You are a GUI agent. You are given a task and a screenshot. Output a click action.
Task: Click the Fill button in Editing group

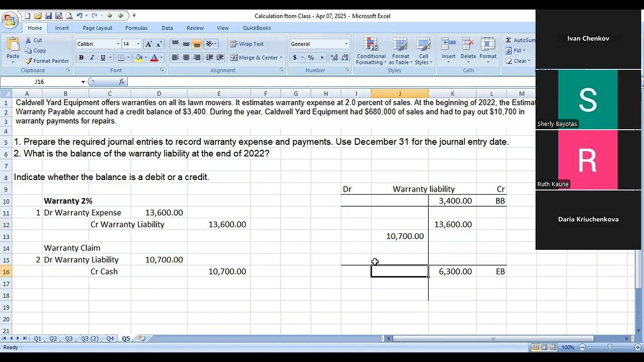[x=516, y=50]
